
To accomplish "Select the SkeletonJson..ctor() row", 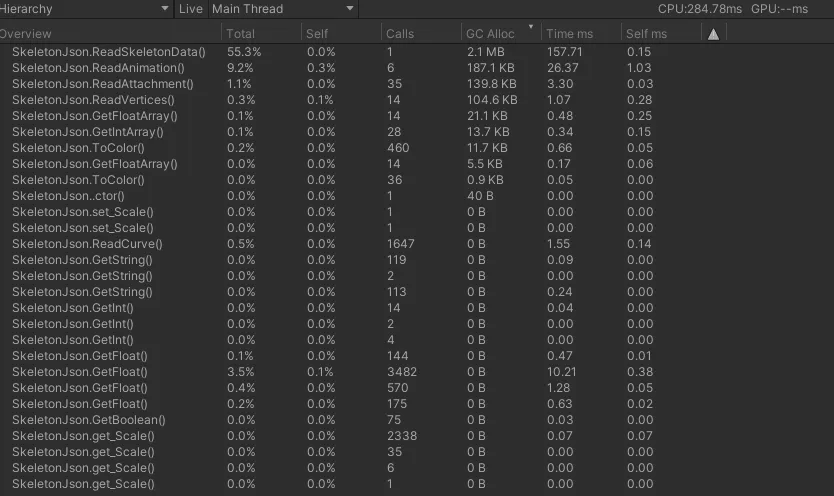I will tap(417, 196).
